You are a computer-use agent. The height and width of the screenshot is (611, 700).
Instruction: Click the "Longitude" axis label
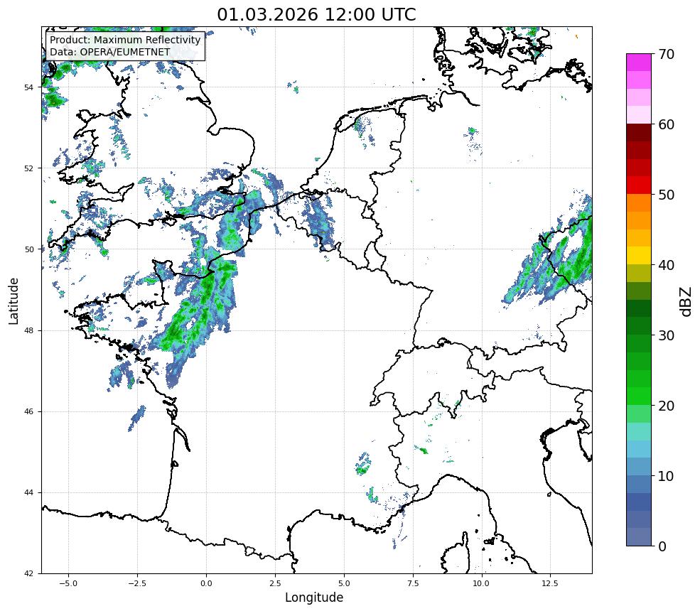click(314, 598)
